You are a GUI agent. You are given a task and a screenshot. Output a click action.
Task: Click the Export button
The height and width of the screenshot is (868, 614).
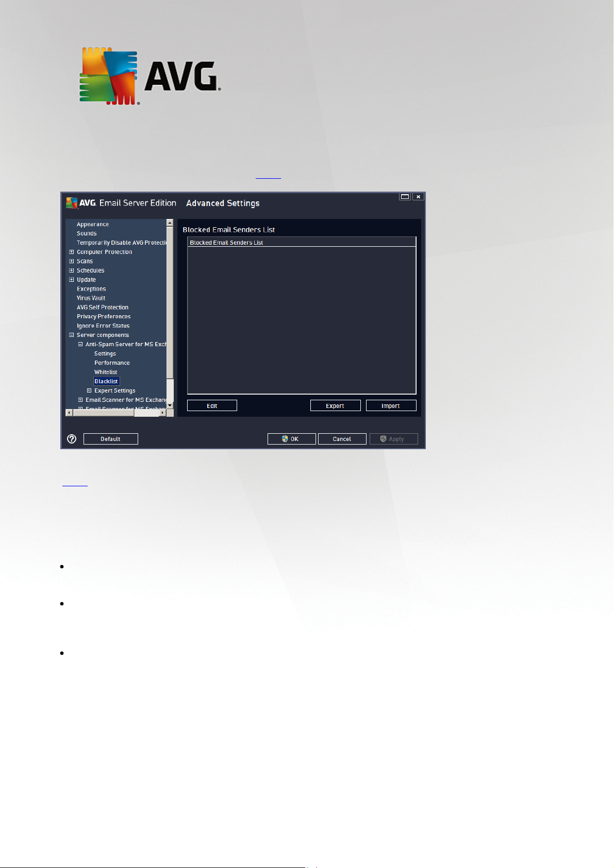coord(335,406)
